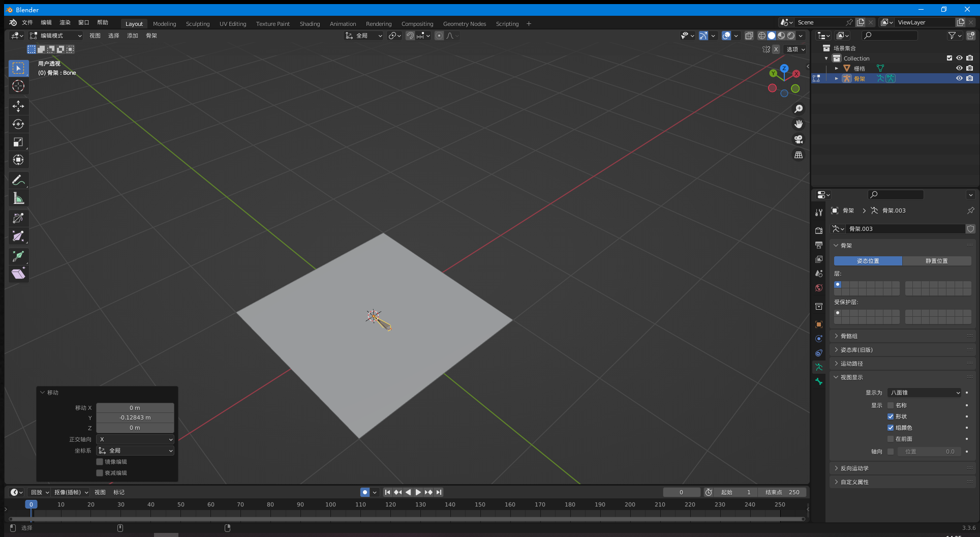Switch to wireframe viewport shading
The height and width of the screenshot is (537, 980).
coord(761,36)
